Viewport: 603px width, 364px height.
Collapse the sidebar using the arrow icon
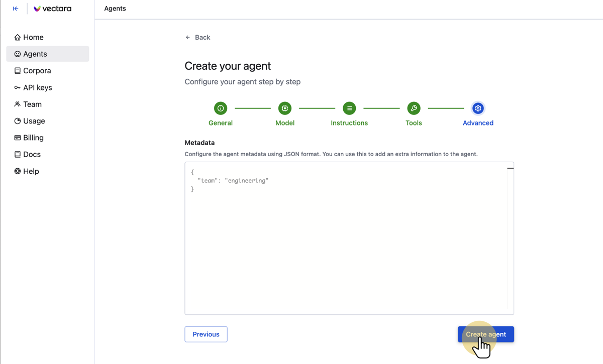[x=16, y=9]
